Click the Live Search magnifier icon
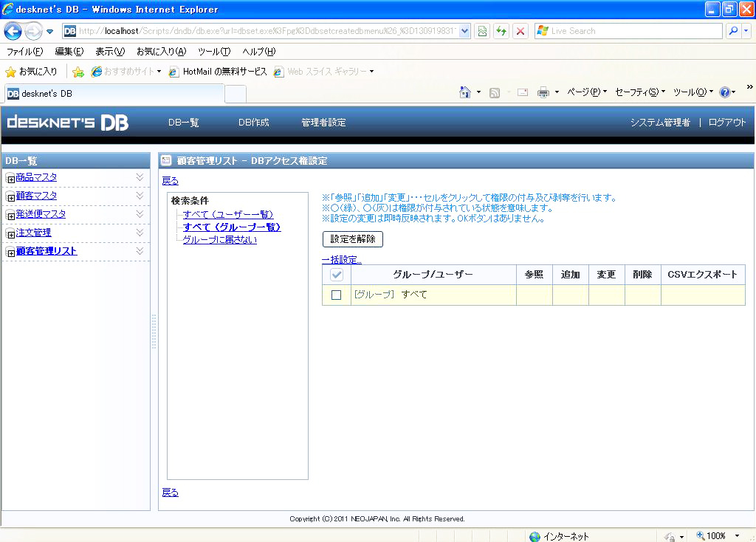The width and height of the screenshot is (756, 542). coord(733,31)
